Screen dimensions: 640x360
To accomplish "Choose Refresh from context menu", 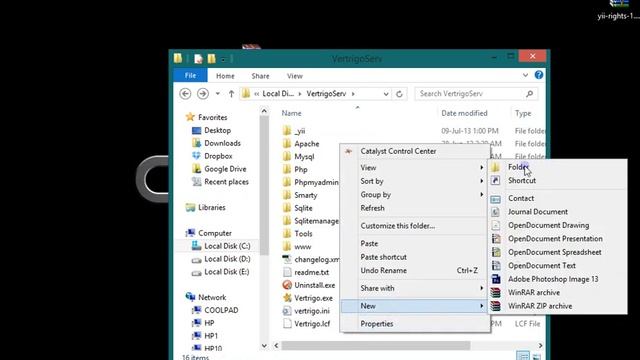I will pos(415,208).
